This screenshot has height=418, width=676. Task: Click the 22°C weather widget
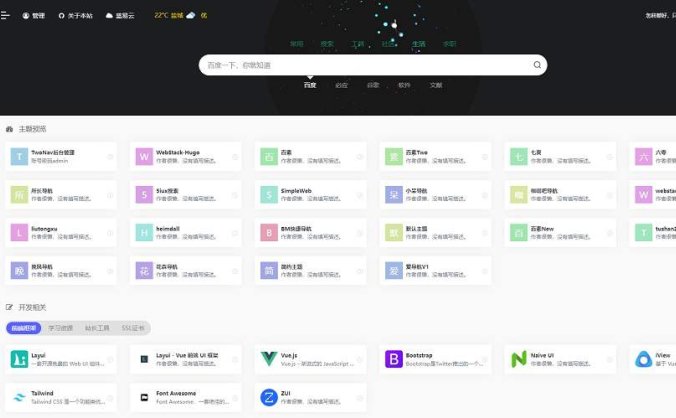point(181,15)
